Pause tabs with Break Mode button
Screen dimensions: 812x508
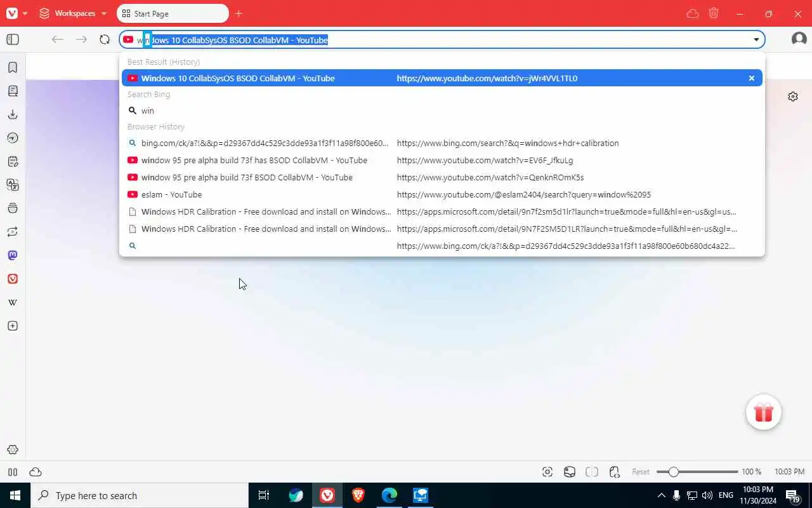tap(13, 472)
